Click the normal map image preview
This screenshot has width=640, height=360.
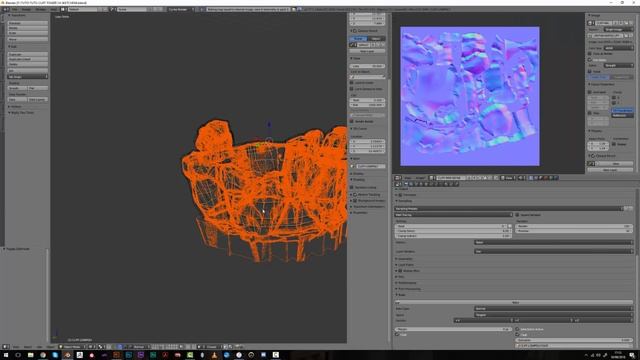[x=470, y=96]
